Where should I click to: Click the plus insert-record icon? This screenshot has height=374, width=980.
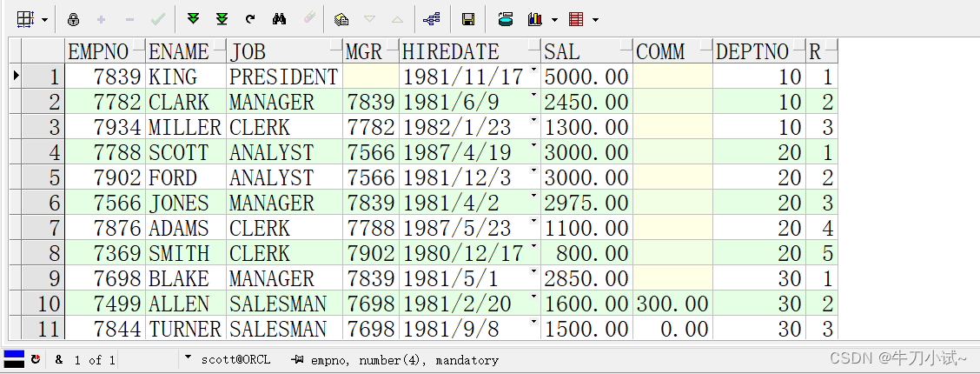[x=102, y=19]
